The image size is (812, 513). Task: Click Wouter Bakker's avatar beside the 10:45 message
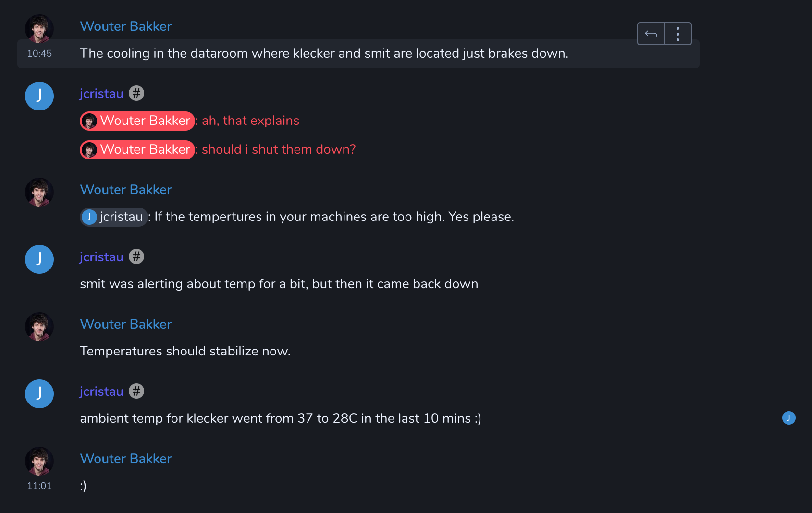(39, 29)
